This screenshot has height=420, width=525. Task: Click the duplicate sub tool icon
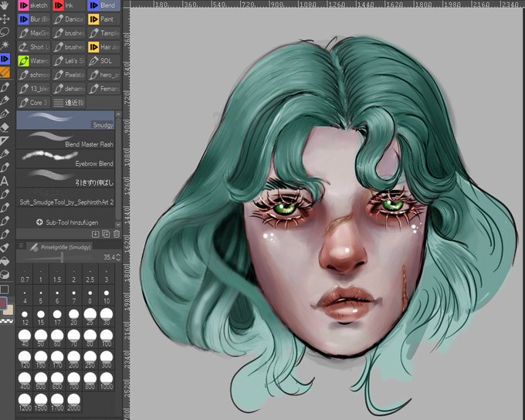[106, 234]
